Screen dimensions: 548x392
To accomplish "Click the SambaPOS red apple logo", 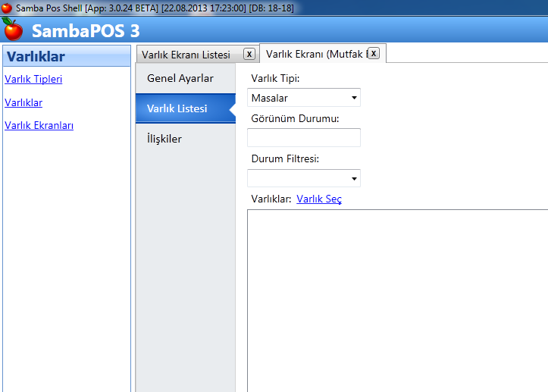I will tap(13, 30).
